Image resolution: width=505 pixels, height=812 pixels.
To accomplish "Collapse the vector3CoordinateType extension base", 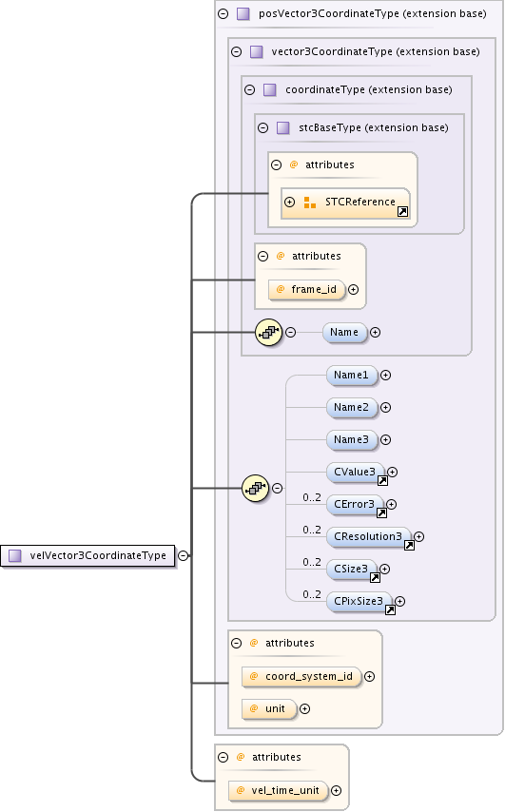I will pyautogui.click(x=237, y=51).
